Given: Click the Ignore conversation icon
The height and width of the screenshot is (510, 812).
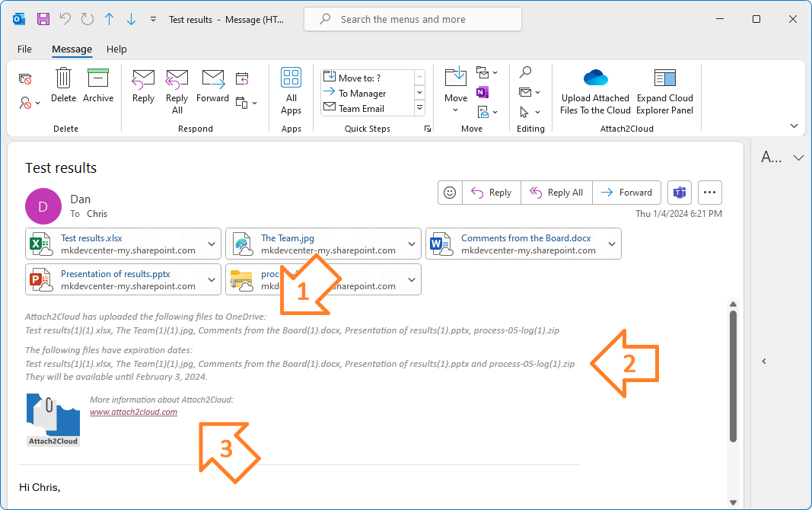Looking at the screenshot, I should click(25, 78).
